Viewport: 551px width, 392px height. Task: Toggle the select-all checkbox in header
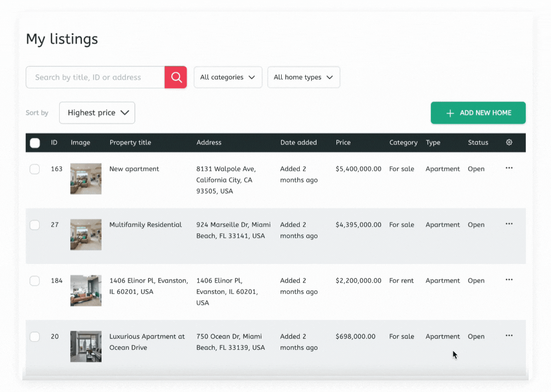(35, 143)
